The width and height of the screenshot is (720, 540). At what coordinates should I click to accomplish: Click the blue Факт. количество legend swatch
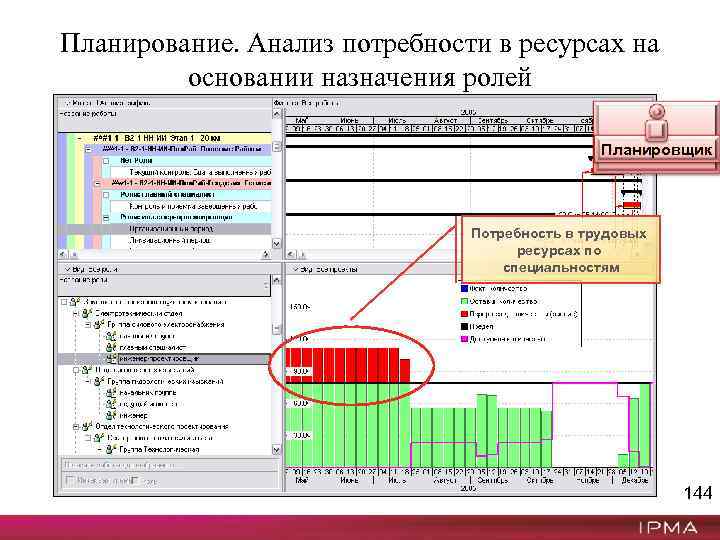pyautogui.click(x=464, y=288)
